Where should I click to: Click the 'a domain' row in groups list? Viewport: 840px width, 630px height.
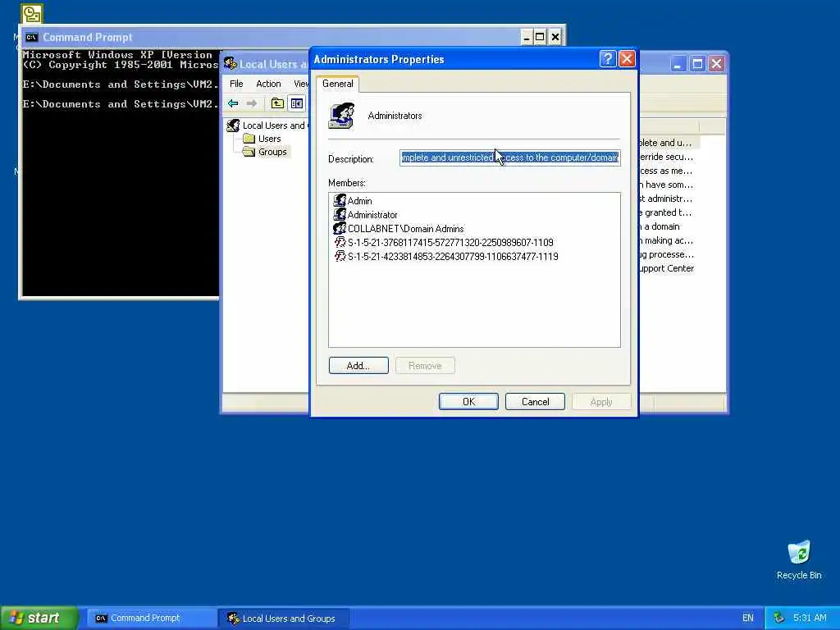[x=660, y=226]
